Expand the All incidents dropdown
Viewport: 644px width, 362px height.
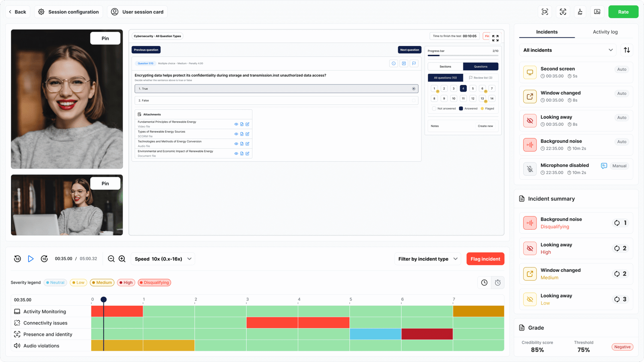pos(568,50)
